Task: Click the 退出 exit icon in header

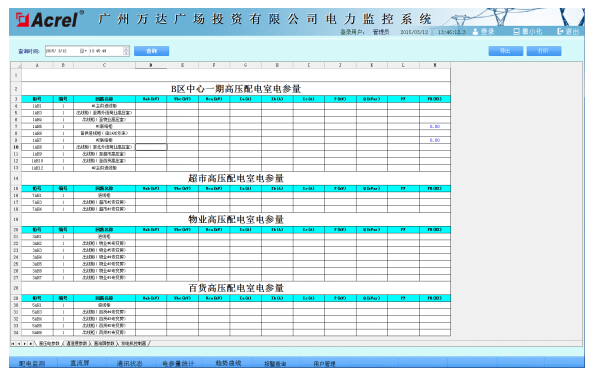Action: click(x=560, y=31)
